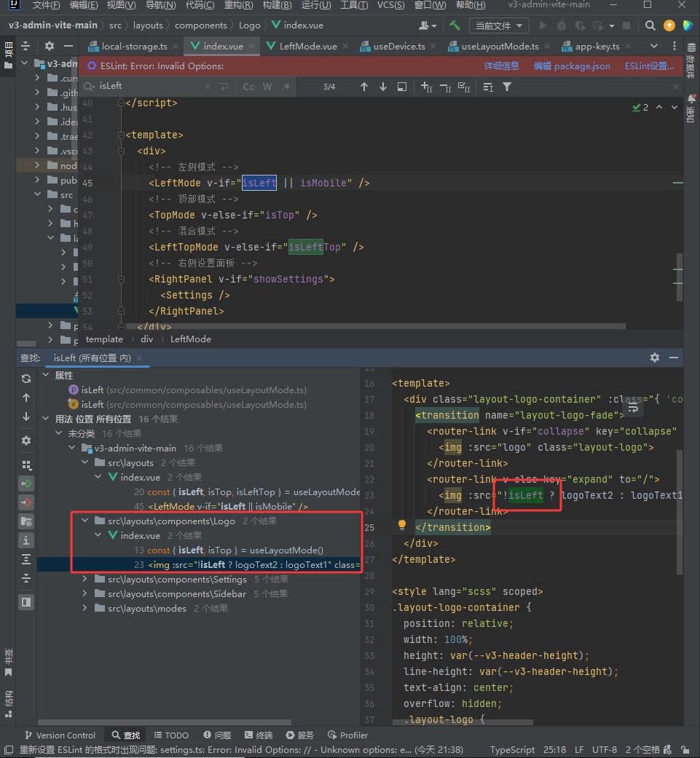Click the IDE update arrow icon
This screenshot has height=758, width=700.
(x=669, y=25)
